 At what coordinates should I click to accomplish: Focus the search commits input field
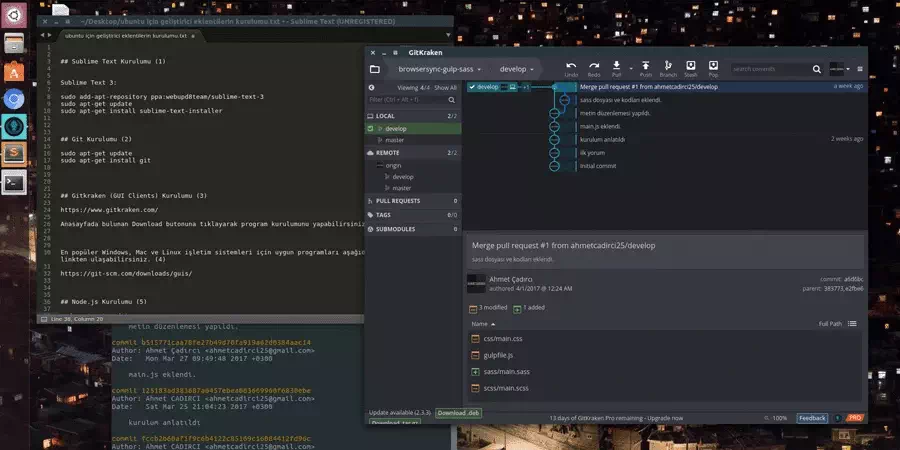point(771,69)
